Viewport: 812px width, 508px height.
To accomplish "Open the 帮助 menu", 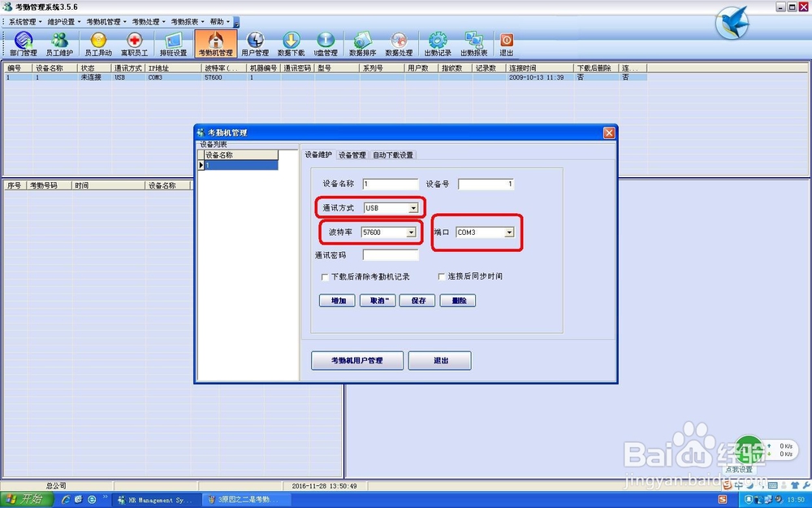I will pos(219,22).
